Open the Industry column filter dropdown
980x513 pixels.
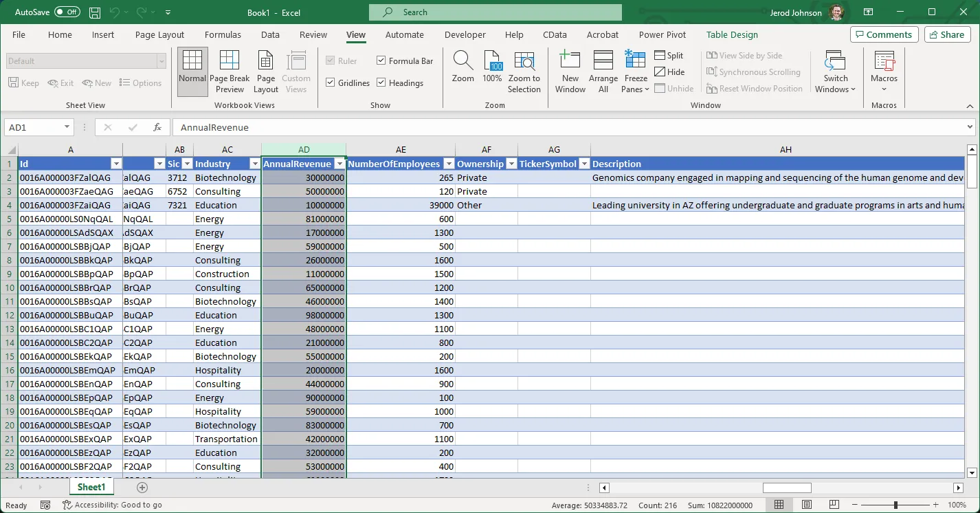tap(255, 163)
